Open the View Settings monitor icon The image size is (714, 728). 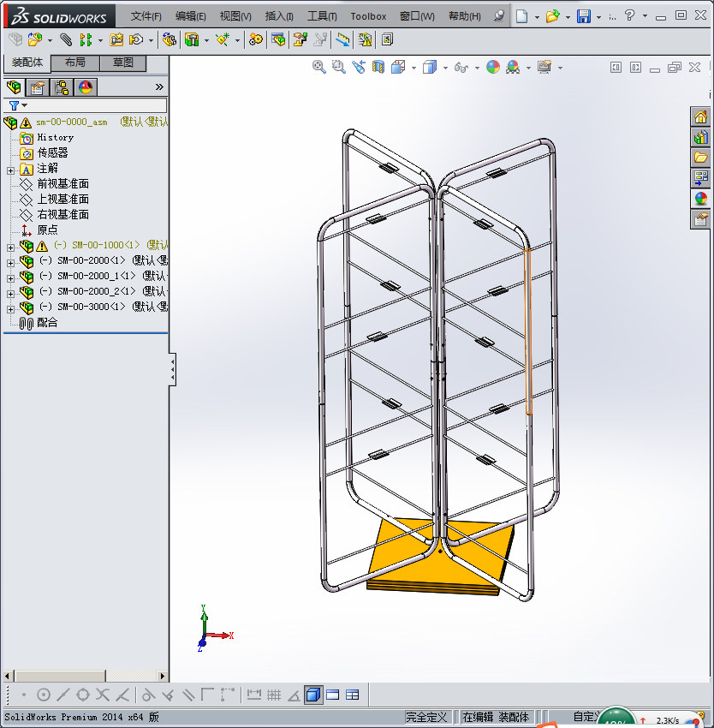tap(544, 68)
